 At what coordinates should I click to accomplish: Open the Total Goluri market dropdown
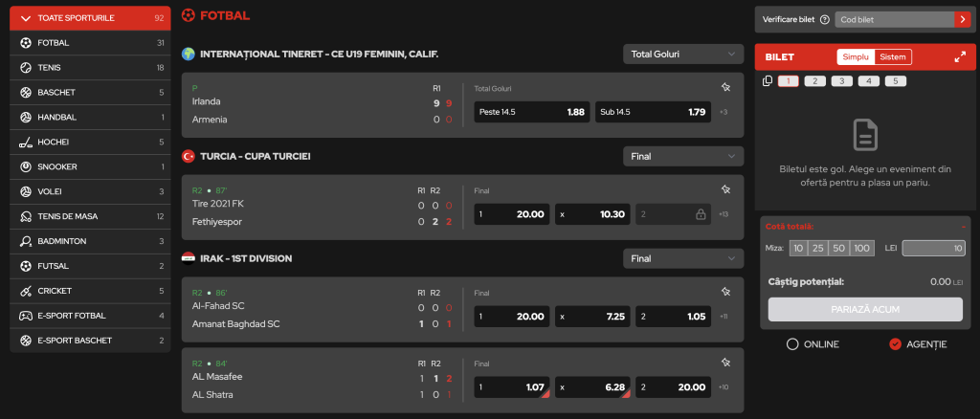pos(683,55)
